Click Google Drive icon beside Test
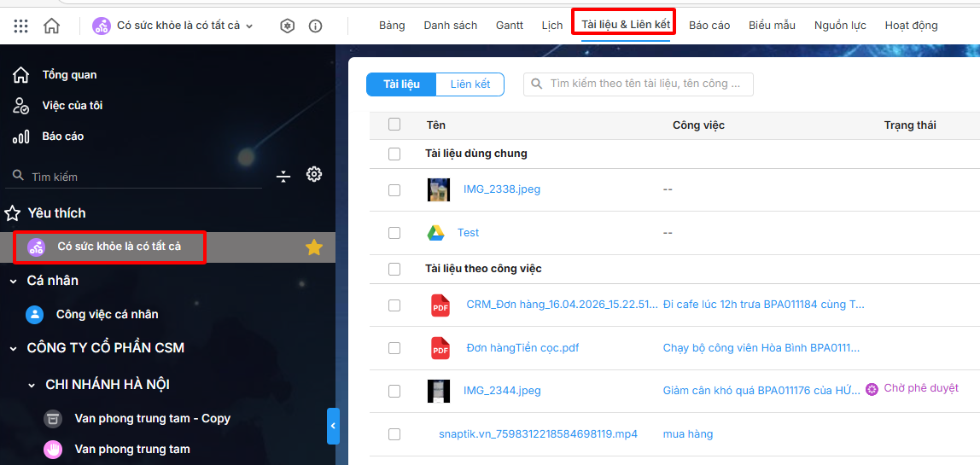The height and width of the screenshot is (465, 980). (x=435, y=232)
